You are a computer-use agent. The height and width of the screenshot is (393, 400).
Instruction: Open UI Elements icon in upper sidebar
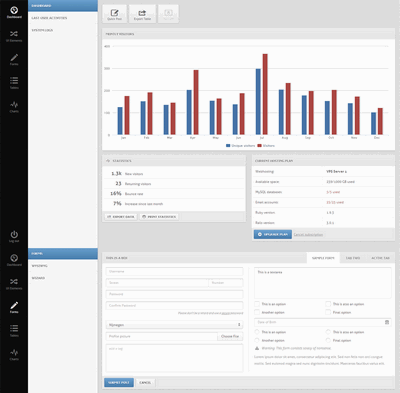14,34
